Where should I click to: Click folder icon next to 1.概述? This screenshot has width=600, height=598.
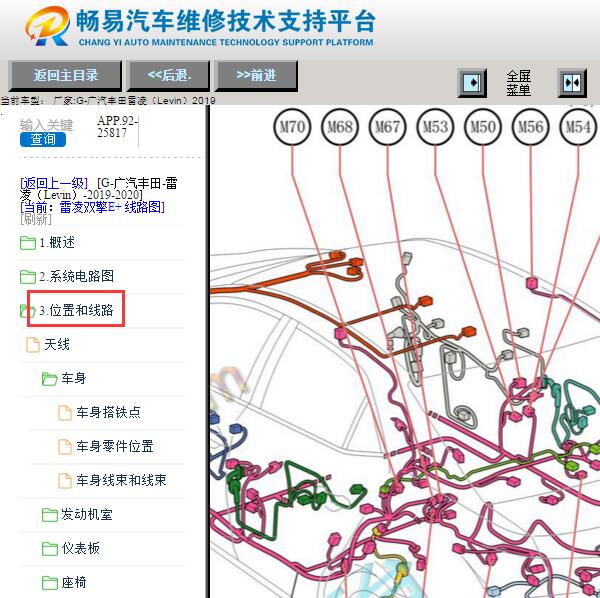28,243
